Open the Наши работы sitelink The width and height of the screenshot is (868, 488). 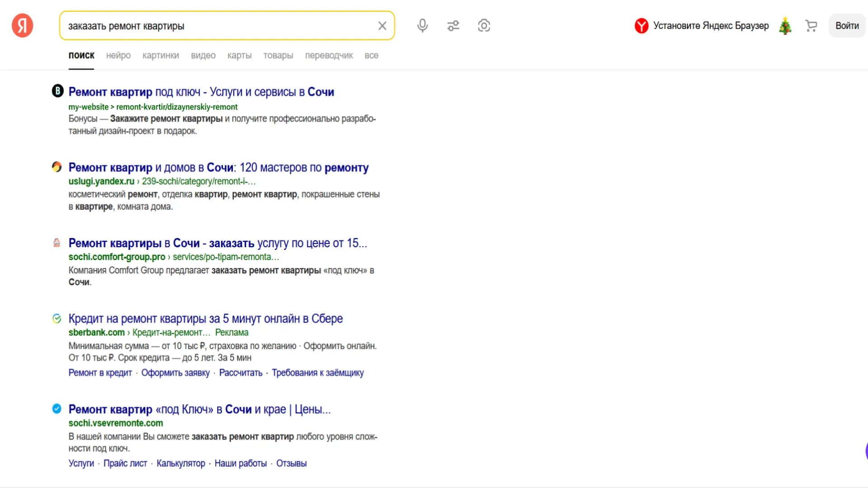pyautogui.click(x=241, y=464)
